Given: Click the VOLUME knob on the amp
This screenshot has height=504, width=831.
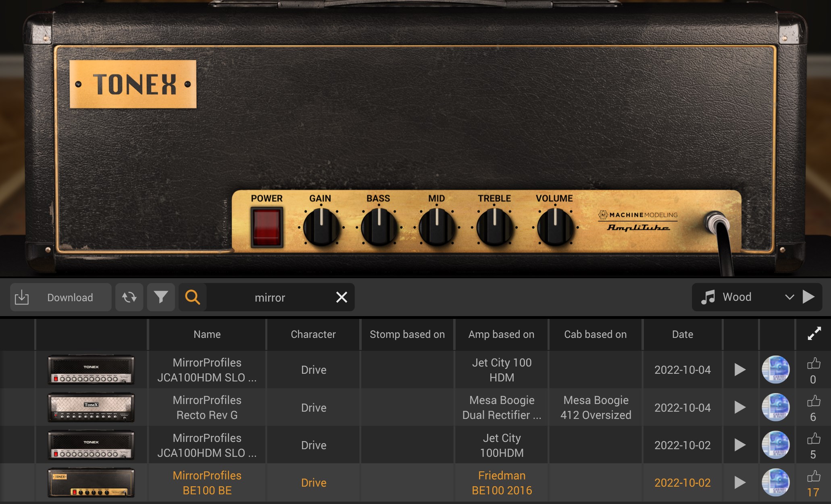Looking at the screenshot, I should tap(555, 227).
